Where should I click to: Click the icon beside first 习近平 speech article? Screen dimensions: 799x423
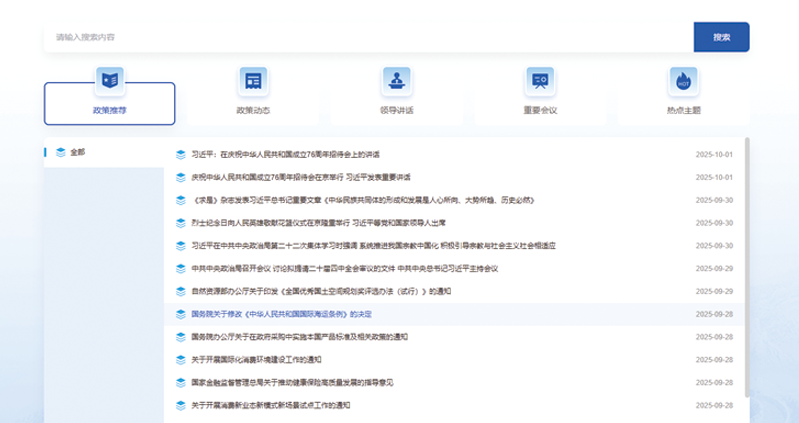click(181, 154)
